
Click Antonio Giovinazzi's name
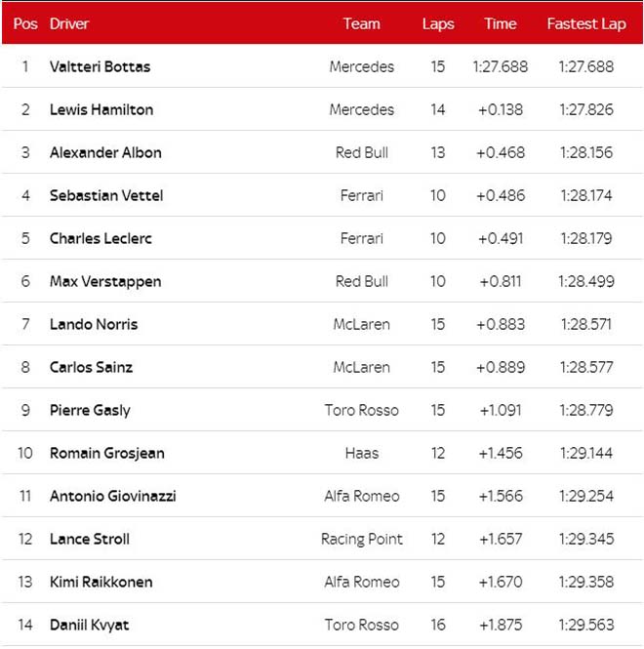[113, 497]
